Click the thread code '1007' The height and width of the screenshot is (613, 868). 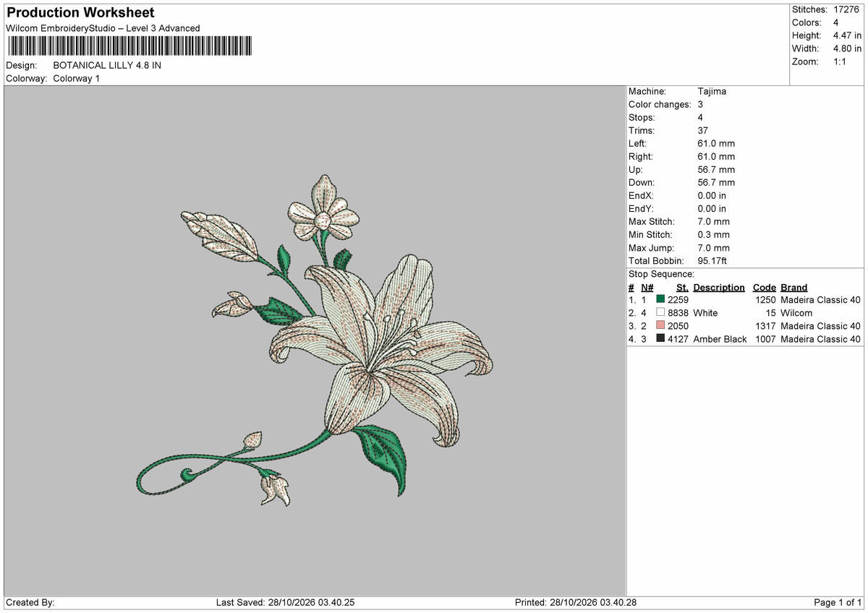pyautogui.click(x=765, y=339)
